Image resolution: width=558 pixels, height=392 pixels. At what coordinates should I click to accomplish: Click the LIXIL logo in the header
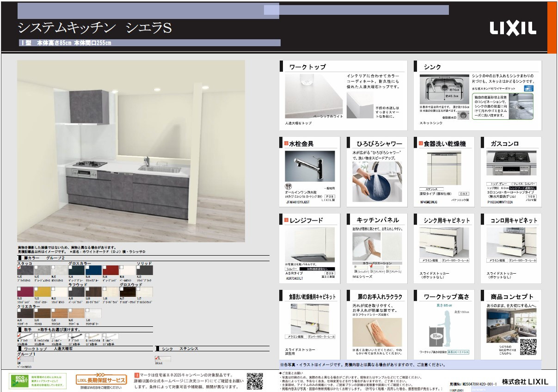click(x=513, y=29)
